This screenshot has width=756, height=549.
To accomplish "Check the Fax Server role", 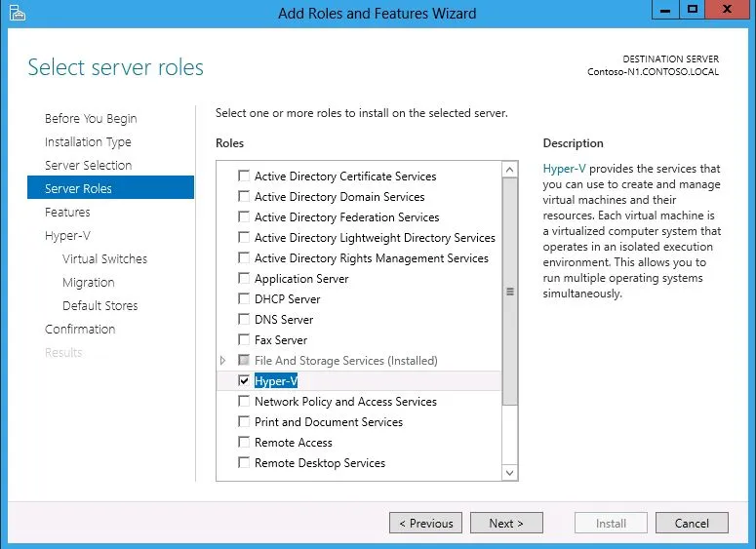I will (244, 339).
